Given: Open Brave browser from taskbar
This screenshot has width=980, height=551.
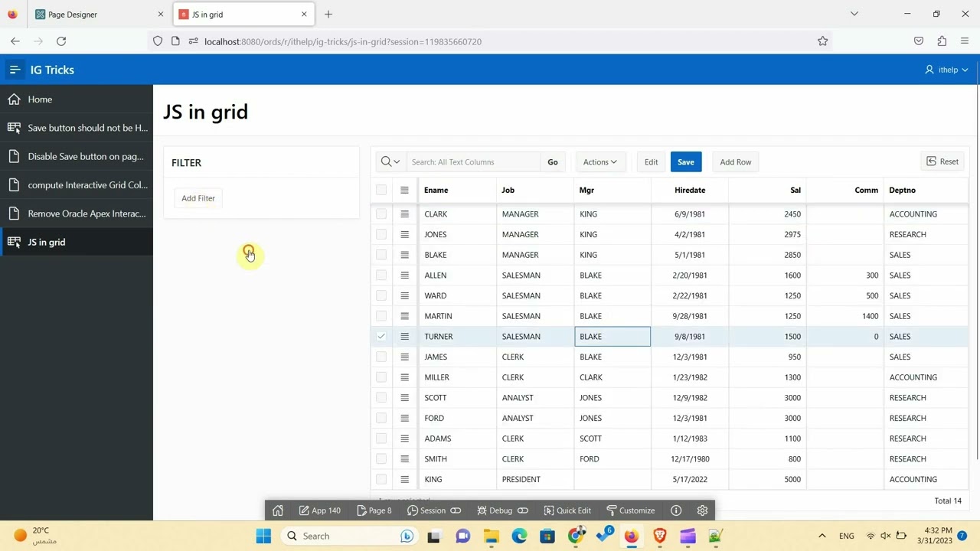Looking at the screenshot, I should [659, 536].
